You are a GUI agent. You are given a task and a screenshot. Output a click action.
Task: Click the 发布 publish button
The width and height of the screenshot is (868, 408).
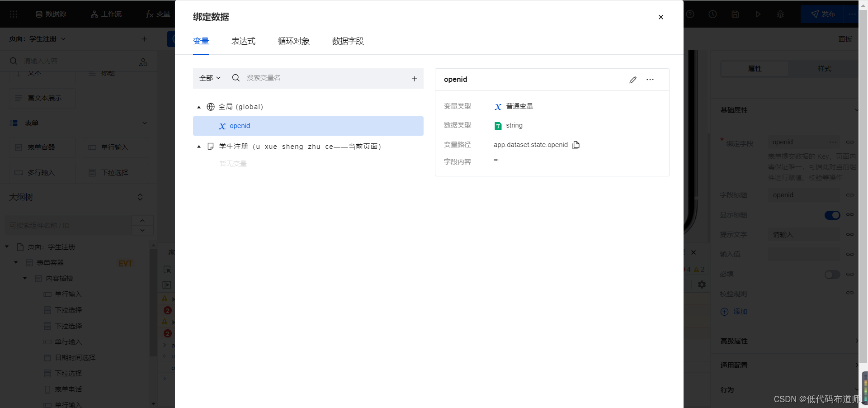click(x=823, y=14)
